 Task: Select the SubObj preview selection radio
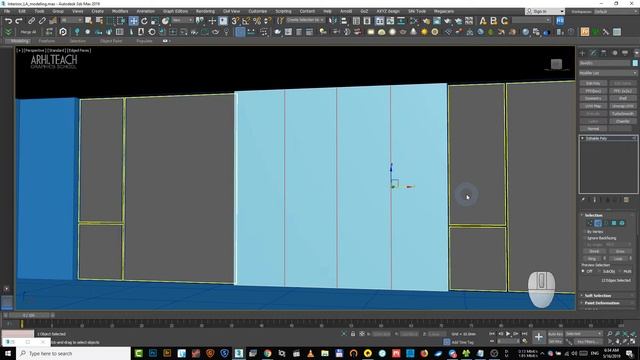pyautogui.click(x=599, y=271)
